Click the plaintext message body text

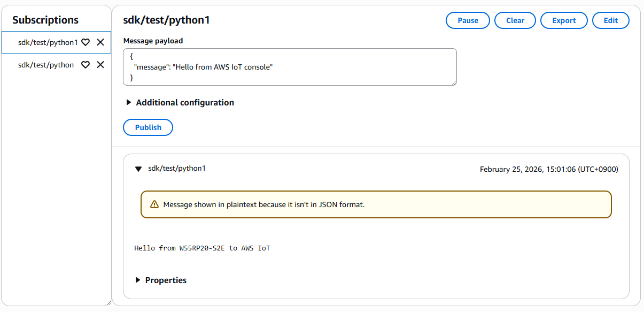pos(202,248)
